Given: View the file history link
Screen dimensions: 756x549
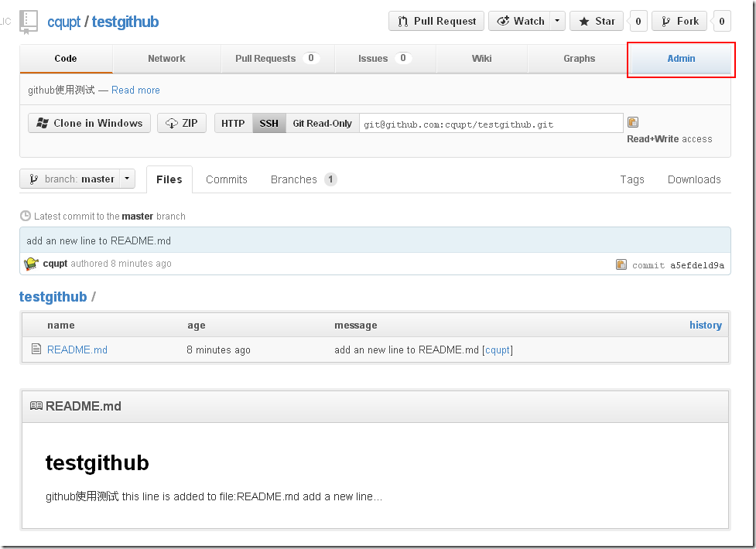Looking at the screenshot, I should tap(706, 325).
